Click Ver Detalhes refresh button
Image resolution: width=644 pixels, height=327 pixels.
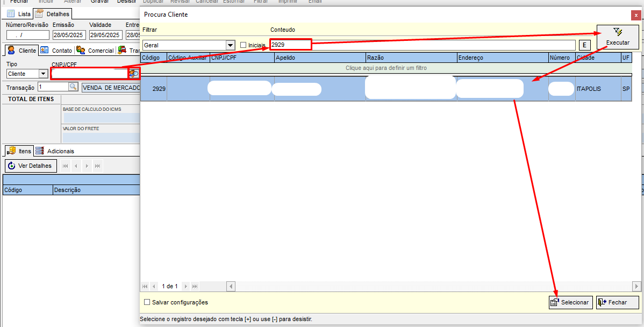pos(30,166)
